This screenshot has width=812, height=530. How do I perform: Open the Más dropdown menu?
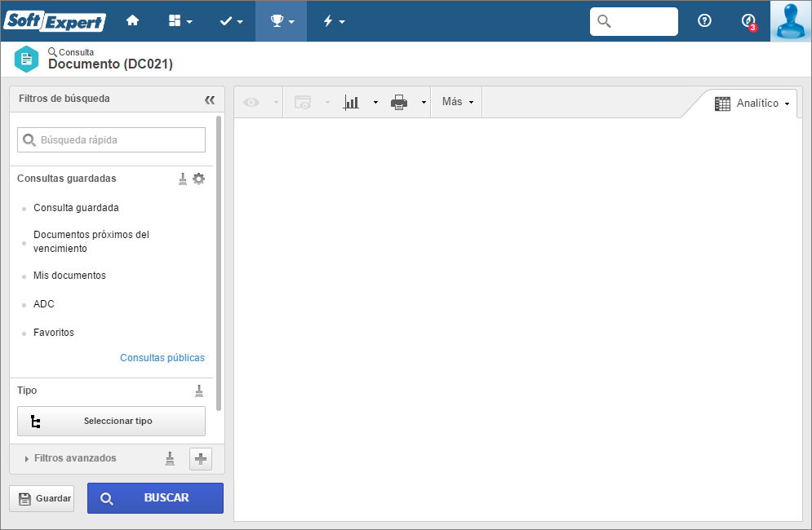[457, 102]
